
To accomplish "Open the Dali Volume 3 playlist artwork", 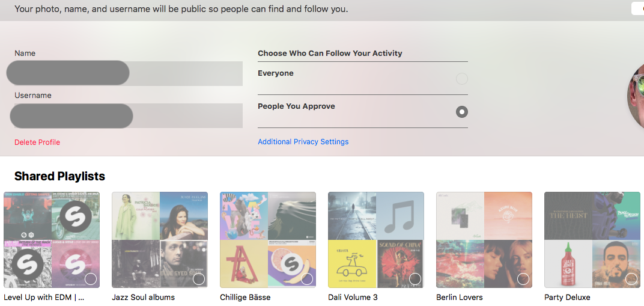I will coord(376,240).
